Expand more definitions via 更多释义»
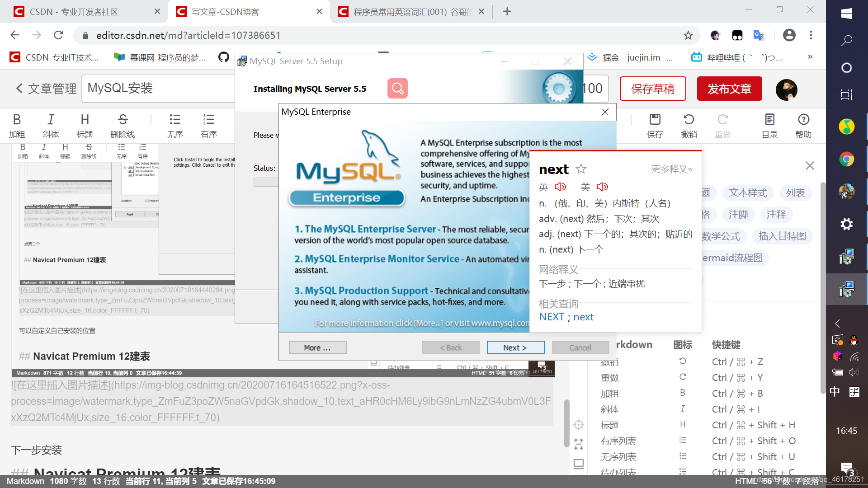868x488 pixels. pyautogui.click(x=672, y=169)
